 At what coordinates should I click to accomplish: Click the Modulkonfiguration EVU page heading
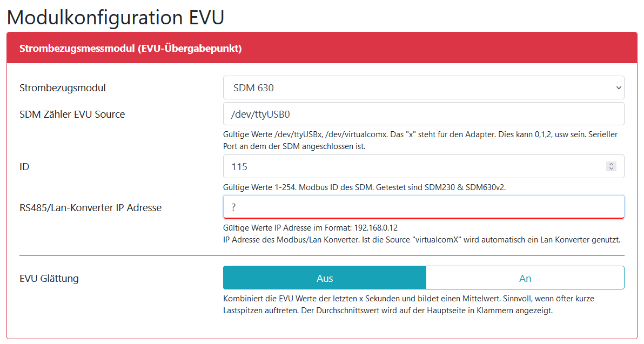(x=116, y=17)
